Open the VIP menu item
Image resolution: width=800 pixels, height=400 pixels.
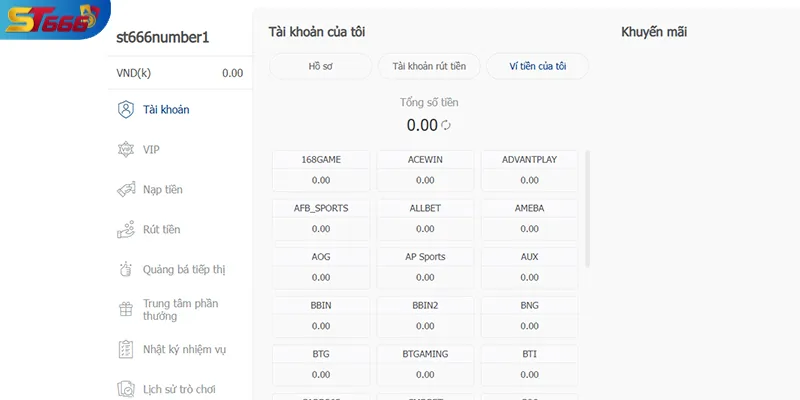pyautogui.click(x=151, y=149)
